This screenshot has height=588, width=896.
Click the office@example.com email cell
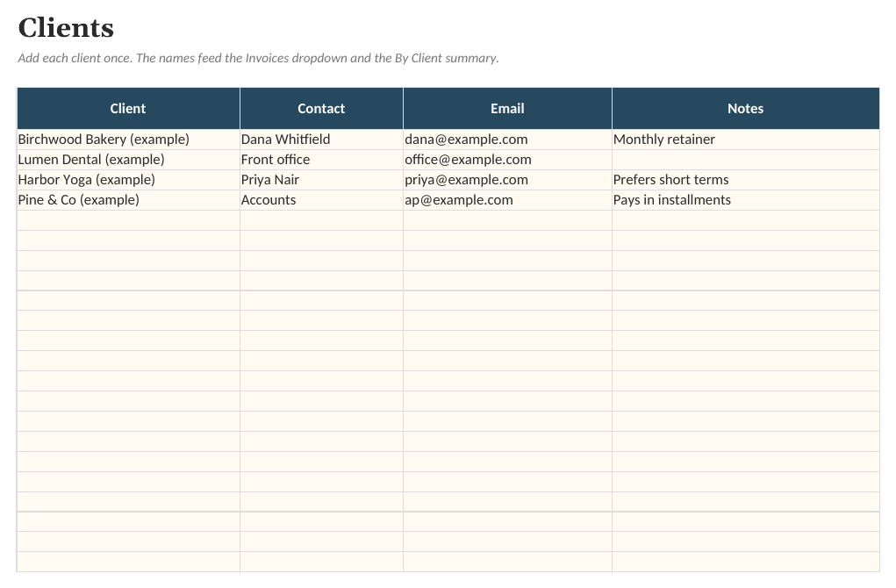(x=507, y=160)
